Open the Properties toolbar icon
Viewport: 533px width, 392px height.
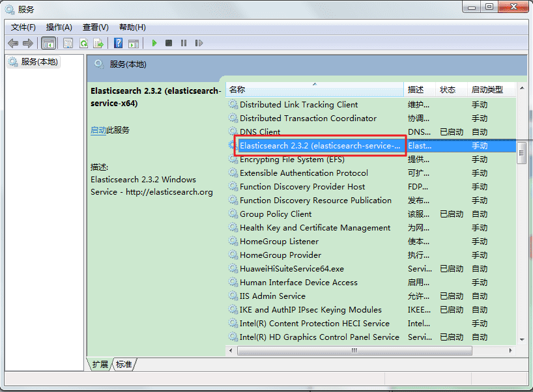68,43
